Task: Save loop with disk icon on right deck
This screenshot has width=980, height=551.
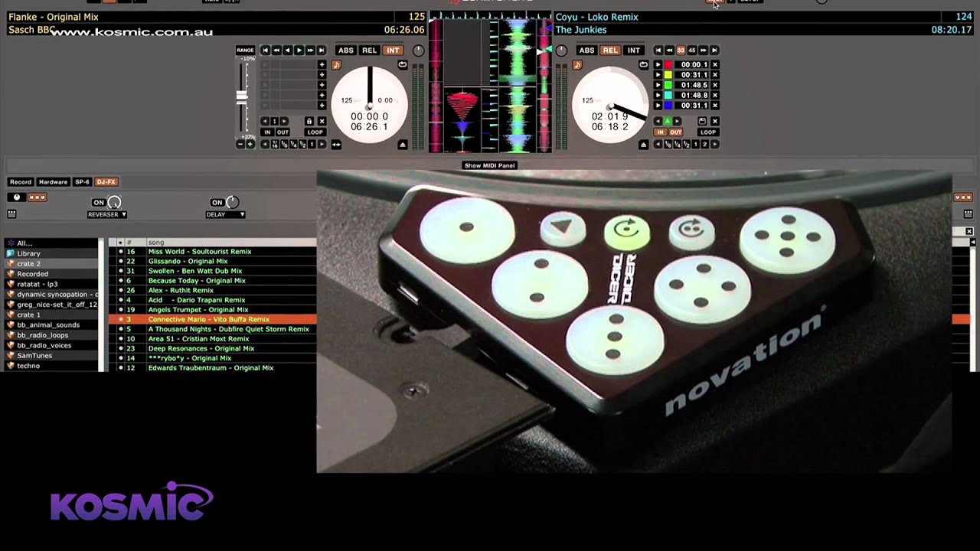Action: [702, 121]
